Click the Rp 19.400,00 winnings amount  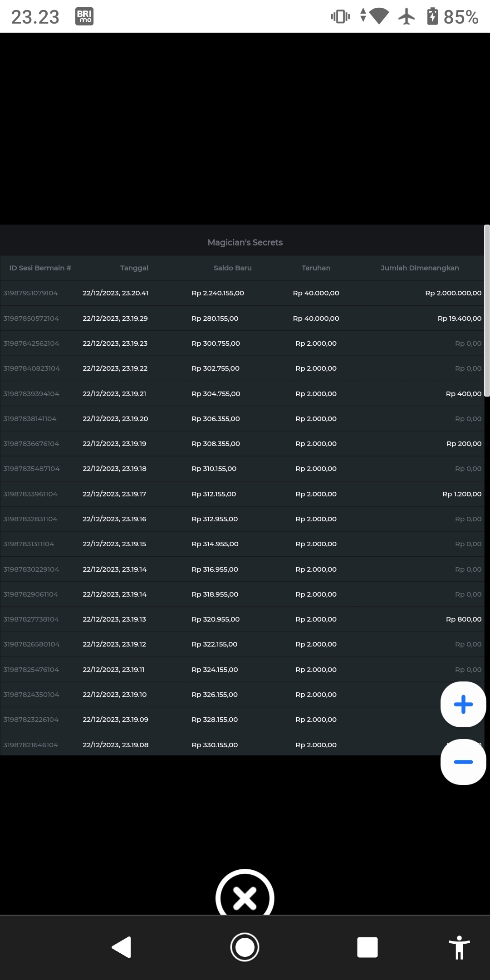tap(460, 318)
